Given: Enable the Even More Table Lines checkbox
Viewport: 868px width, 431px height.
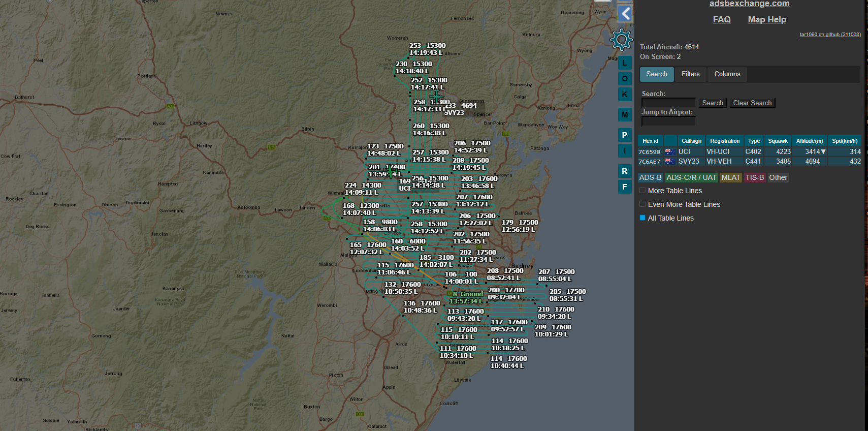Looking at the screenshot, I should 642,204.
